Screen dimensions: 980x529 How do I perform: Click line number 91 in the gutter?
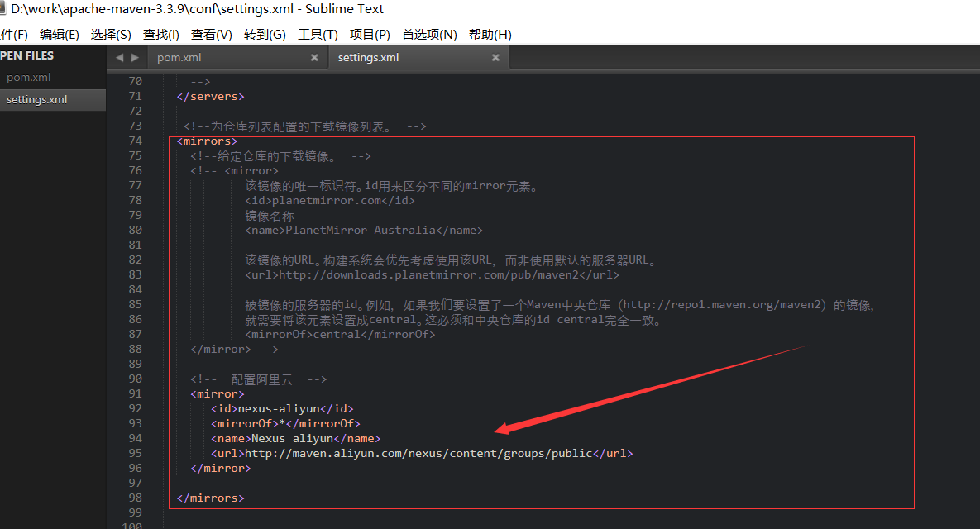135,393
